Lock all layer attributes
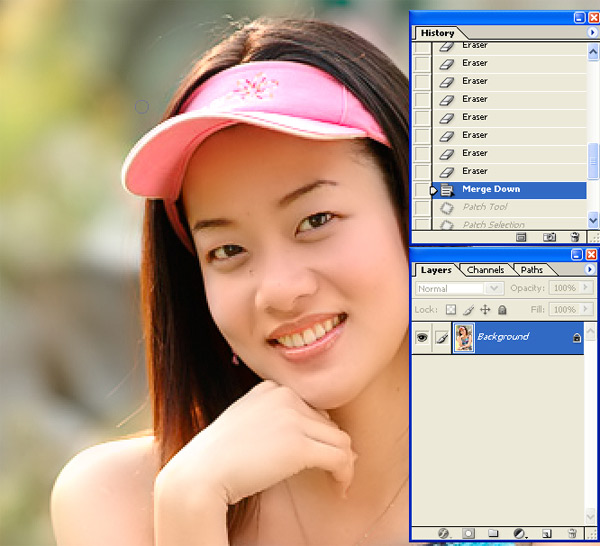This screenshot has height=546, width=600. tap(502, 310)
